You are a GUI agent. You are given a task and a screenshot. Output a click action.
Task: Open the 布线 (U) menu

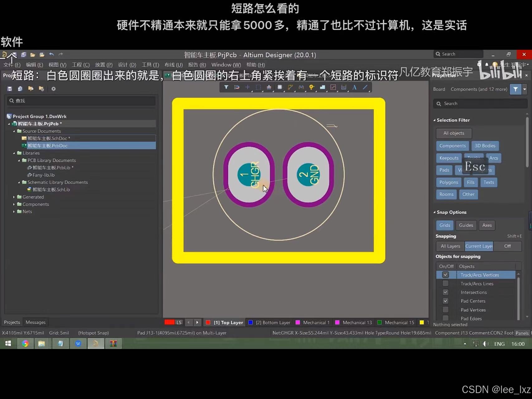click(x=174, y=65)
